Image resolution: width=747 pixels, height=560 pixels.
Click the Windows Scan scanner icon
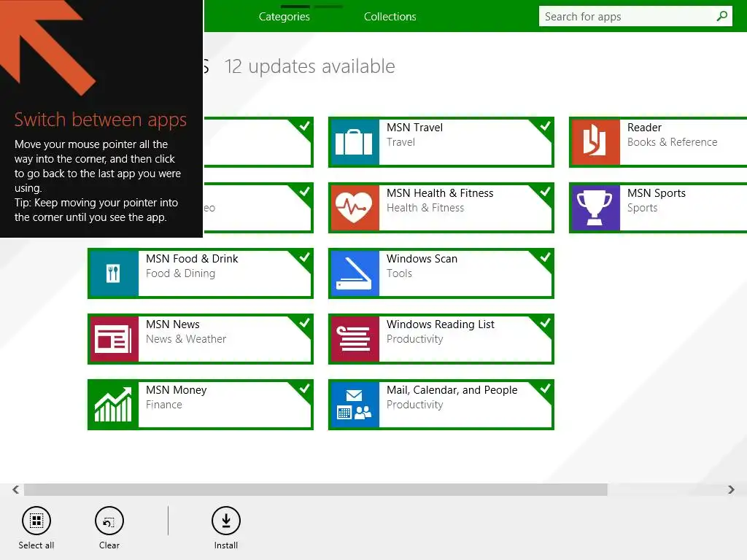click(354, 273)
